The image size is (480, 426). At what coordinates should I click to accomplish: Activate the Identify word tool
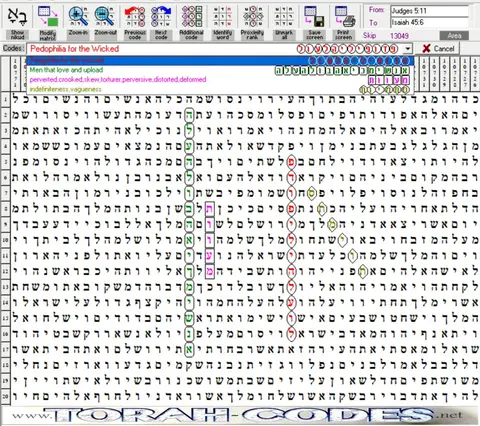(222, 17)
